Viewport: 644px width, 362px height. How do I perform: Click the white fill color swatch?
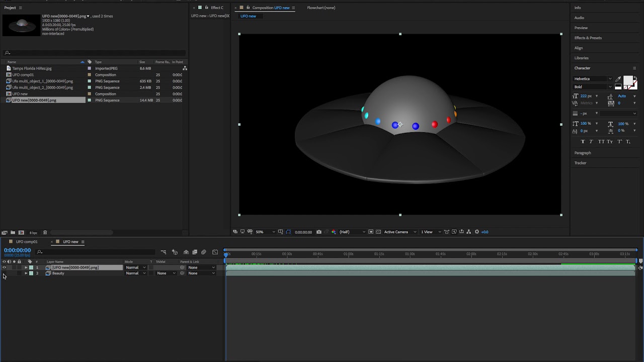pos(627,81)
